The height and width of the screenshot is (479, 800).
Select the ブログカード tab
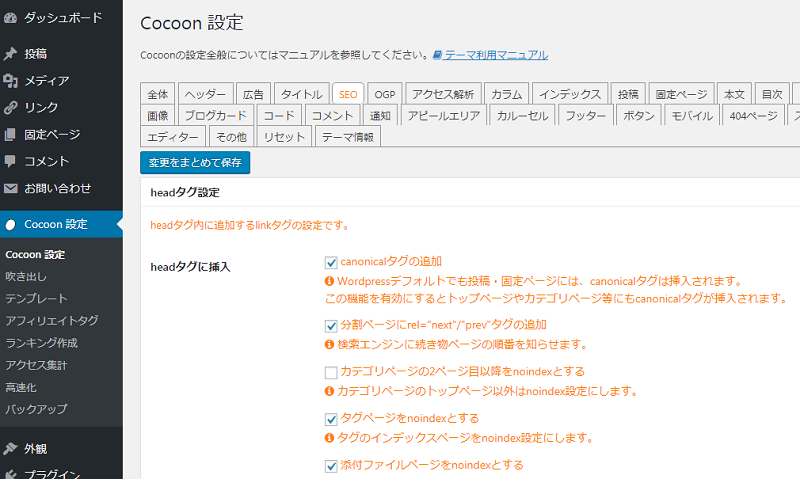click(217, 116)
